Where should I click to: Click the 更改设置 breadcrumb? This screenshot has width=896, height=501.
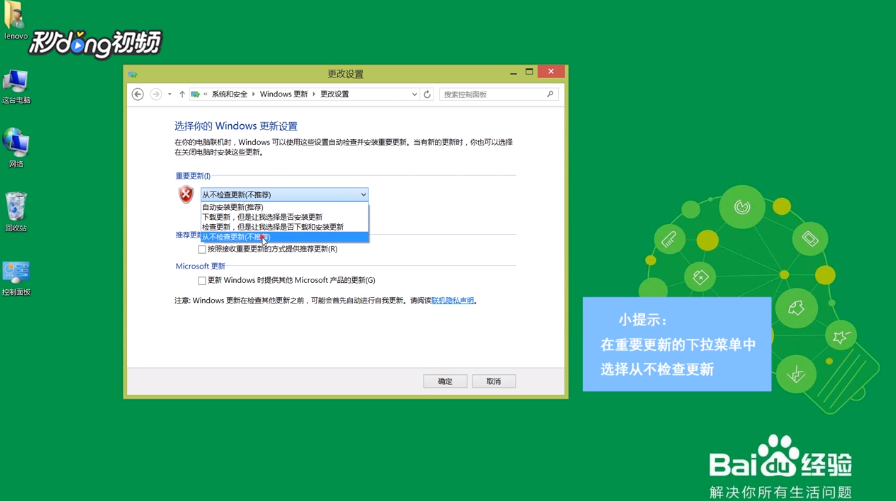point(334,94)
